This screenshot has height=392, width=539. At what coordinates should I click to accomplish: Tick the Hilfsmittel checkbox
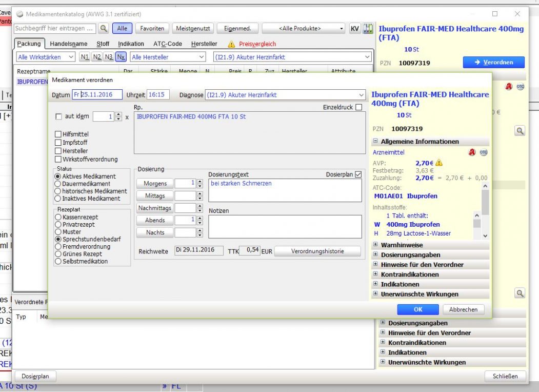pos(58,134)
